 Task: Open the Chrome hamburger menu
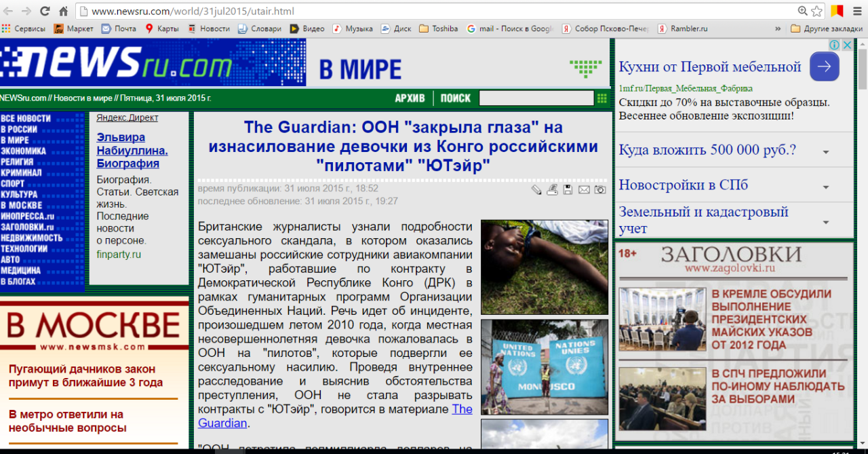(x=858, y=11)
